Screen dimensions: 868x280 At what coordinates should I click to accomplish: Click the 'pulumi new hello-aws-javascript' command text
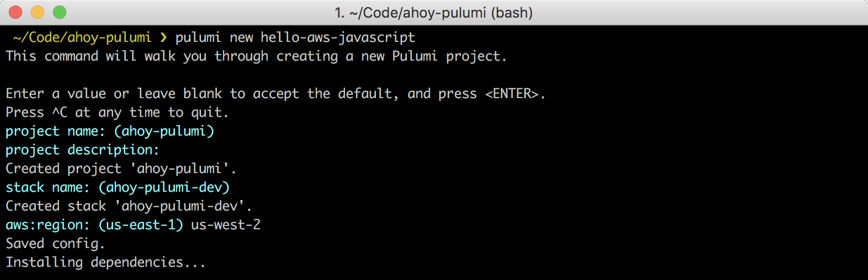tap(295, 37)
